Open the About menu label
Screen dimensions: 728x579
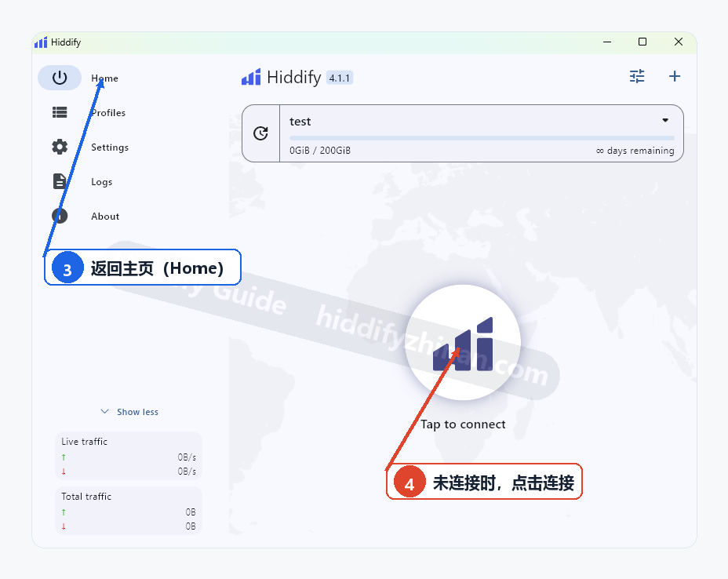[105, 217]
